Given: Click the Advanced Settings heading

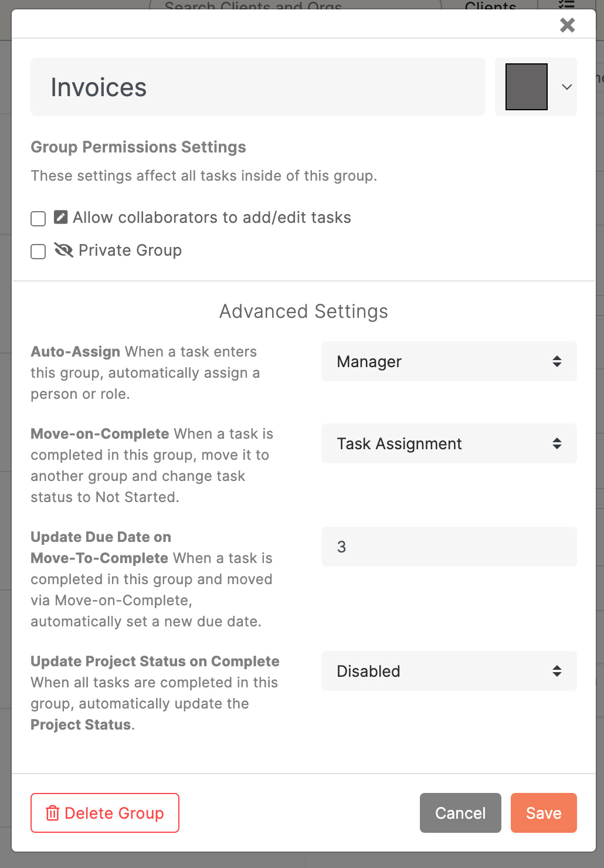Looking at the screenshot, I should 304,311.
